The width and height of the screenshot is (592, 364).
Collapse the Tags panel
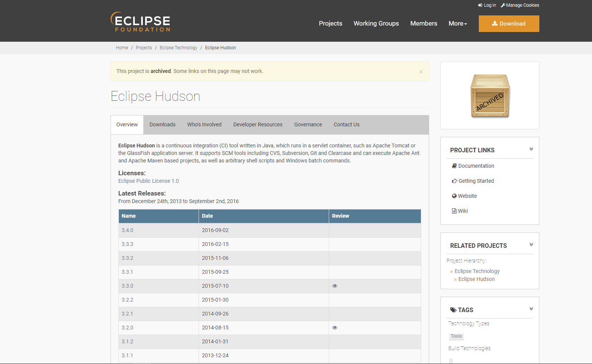(531, 309)
